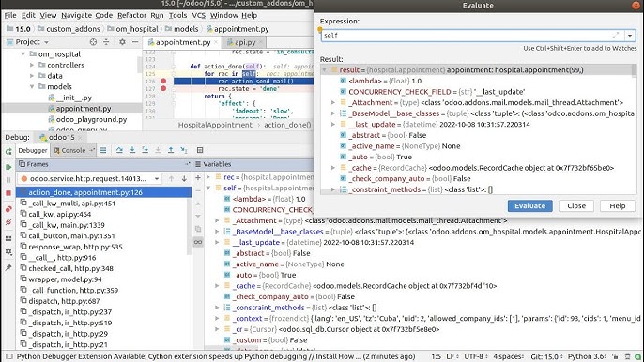Click the red Stop debug icon
Image resolution: width=644 pixels, height=362 pixels.
click(8, 192)
